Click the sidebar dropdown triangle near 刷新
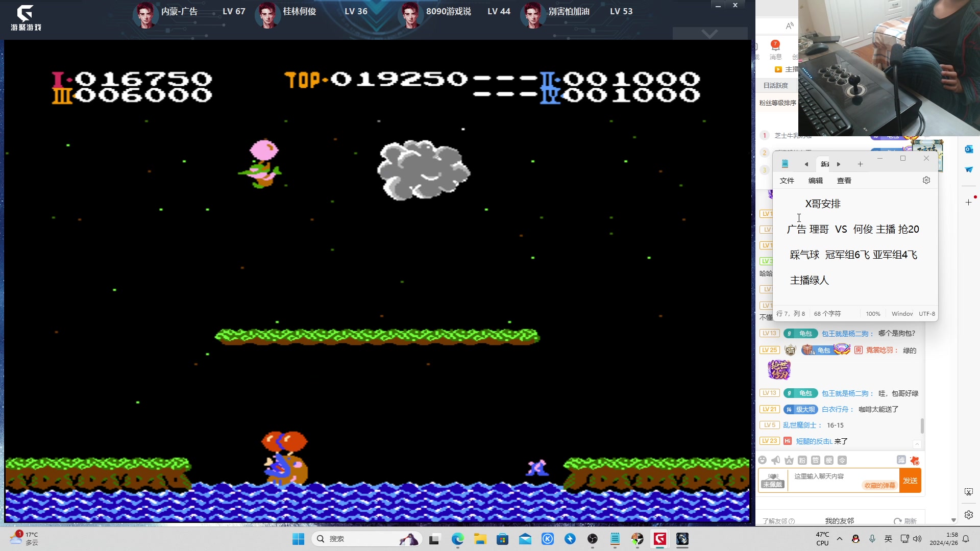The height and width of the screenshot is (551, 980). pyautogui.click(x=953, y=520)
